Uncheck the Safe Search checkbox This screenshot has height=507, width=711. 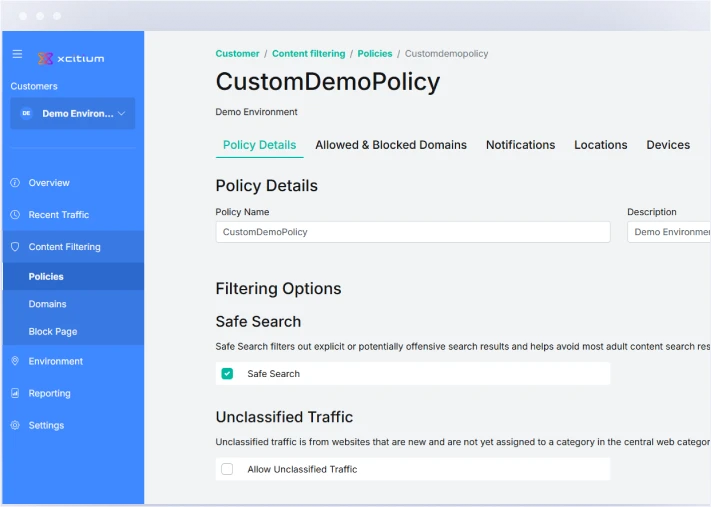coord(227,374)
